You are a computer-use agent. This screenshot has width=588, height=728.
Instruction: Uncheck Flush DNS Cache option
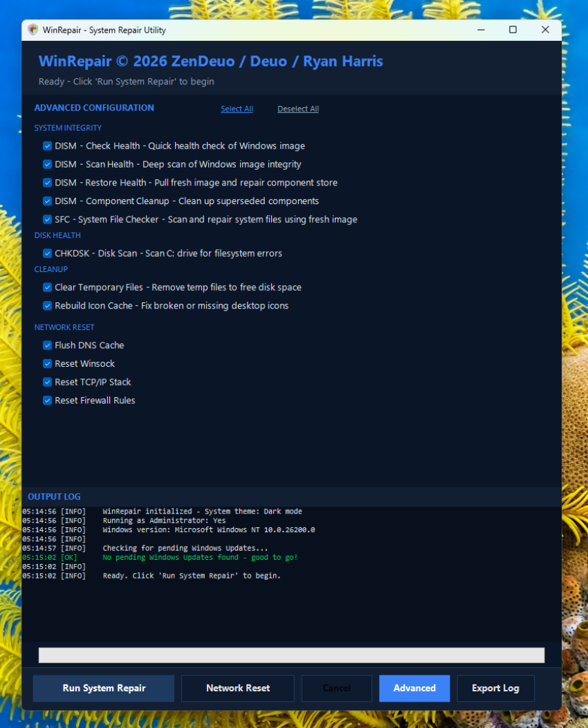click(48, 345)
